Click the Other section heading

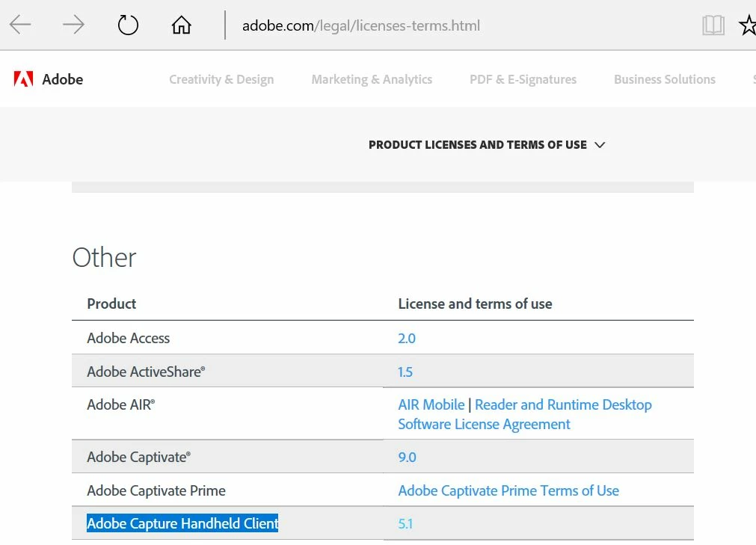point(104,257)
